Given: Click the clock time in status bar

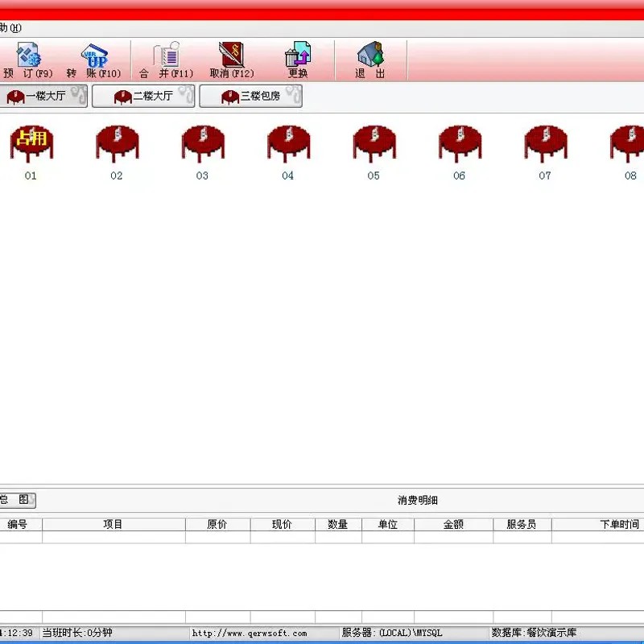Looking at the screenshot, I should (x=16, y=633).
